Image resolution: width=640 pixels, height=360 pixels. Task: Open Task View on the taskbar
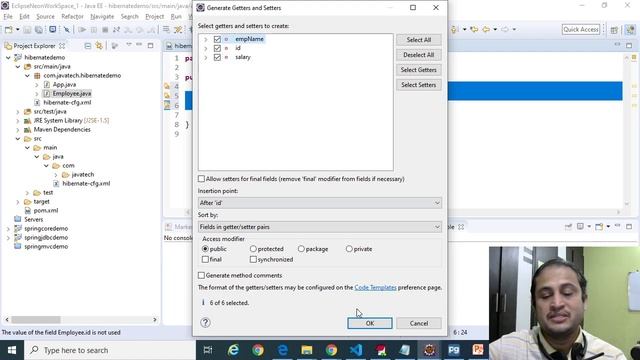pyautogui.click(x=208, y=350)
